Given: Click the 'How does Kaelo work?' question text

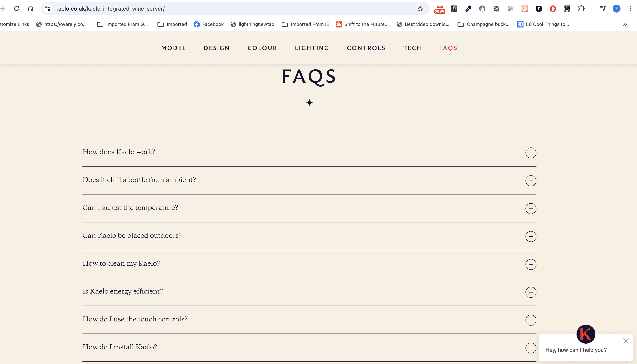Looking at the screenshot, I should [119, 152].
